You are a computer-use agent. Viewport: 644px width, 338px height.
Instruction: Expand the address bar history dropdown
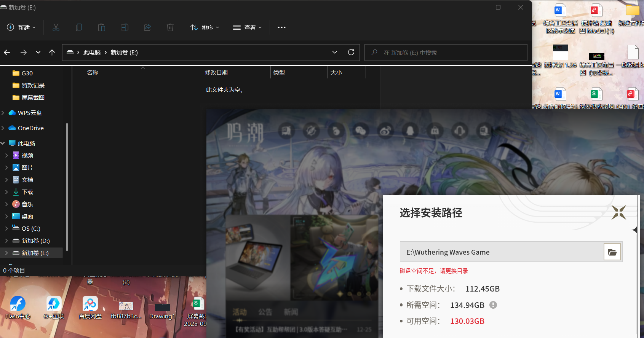[335, 52]
